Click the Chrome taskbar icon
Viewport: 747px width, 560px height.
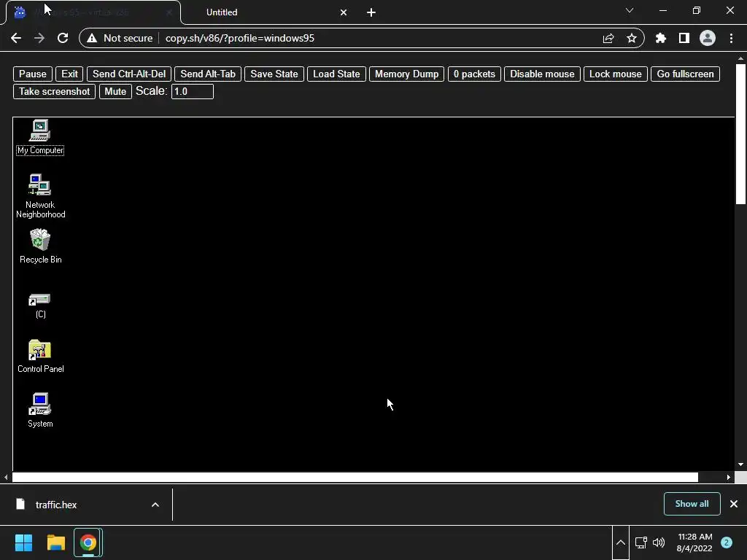[x=88, y=542]
